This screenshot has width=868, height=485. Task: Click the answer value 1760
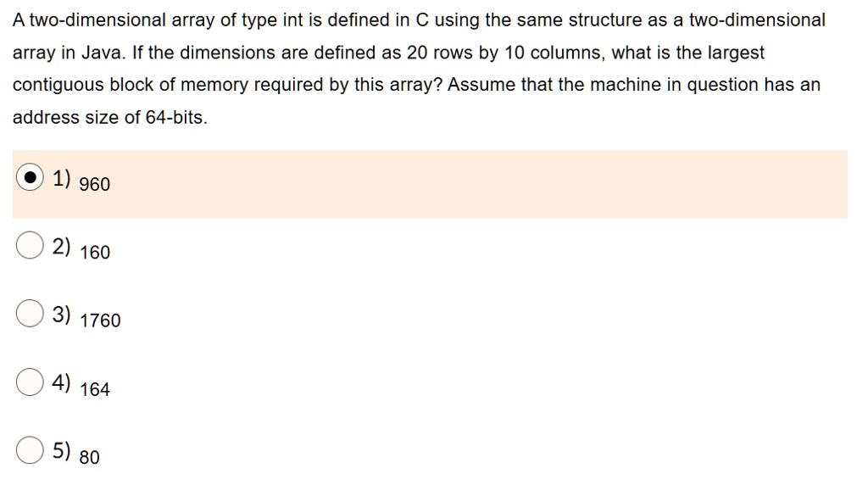tap(100, 321)
